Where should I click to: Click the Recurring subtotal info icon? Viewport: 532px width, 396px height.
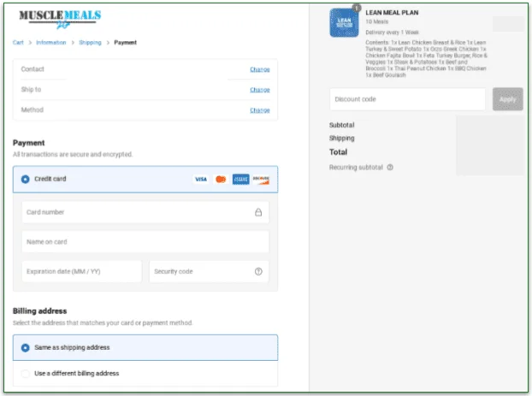(x=390, y=168)
